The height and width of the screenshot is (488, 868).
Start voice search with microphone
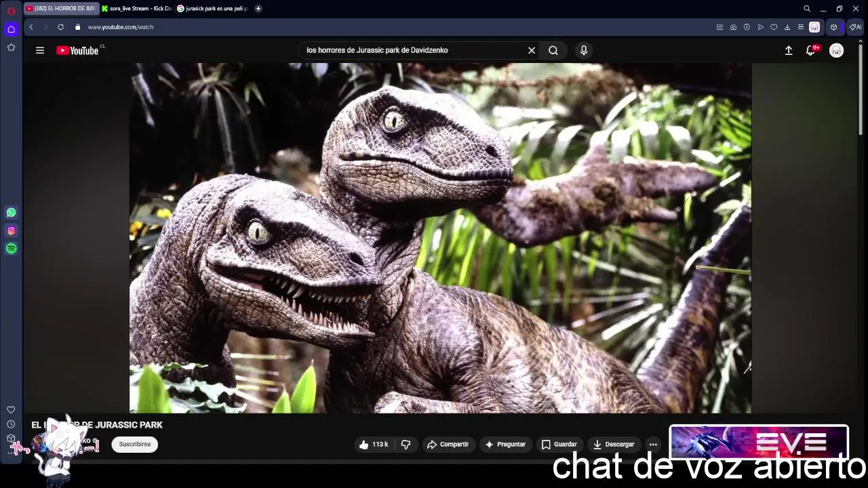(584, 50)
